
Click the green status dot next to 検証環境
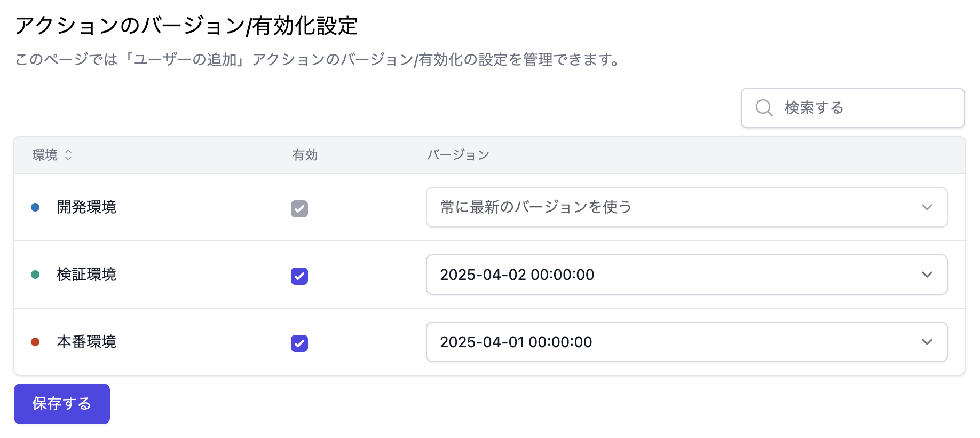(36, 275)
